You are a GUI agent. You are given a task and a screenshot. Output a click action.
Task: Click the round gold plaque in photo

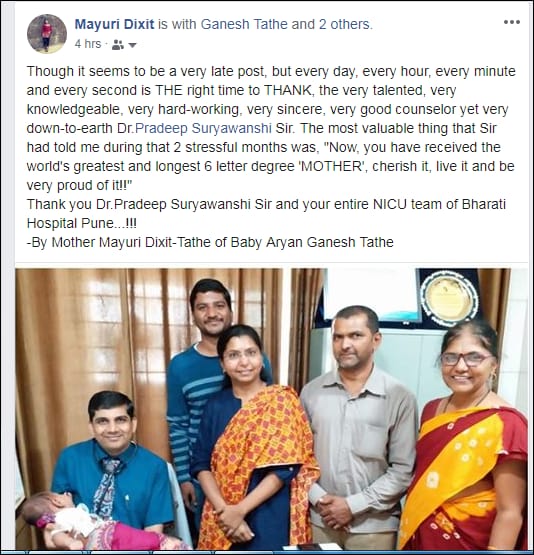[x=449, y=298]
